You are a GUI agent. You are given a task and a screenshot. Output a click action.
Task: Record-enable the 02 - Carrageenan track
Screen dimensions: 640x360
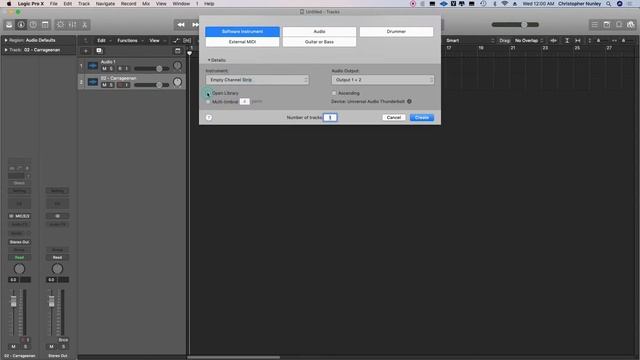120,85
